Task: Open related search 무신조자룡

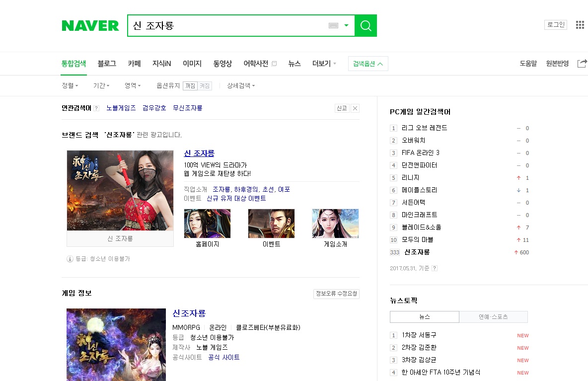Action: point(188,108)
